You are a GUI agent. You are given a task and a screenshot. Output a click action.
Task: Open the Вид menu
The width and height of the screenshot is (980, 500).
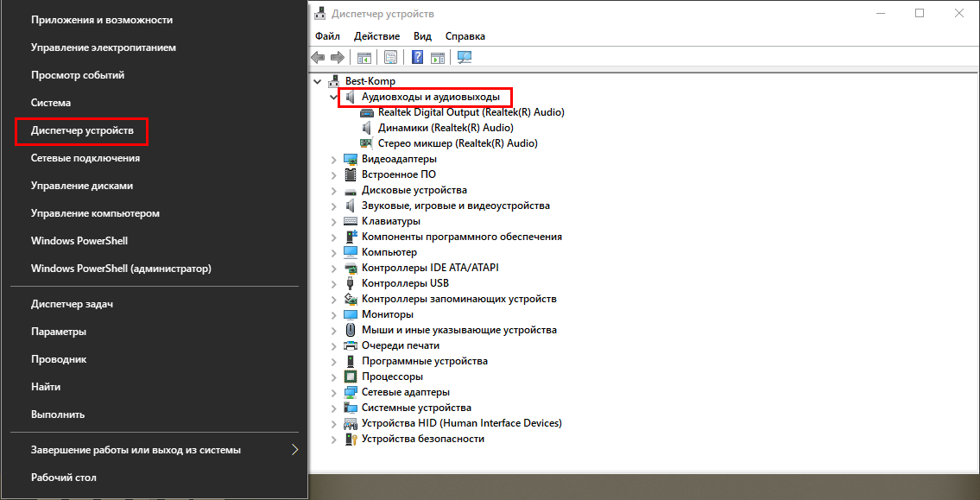coord(422,36)
